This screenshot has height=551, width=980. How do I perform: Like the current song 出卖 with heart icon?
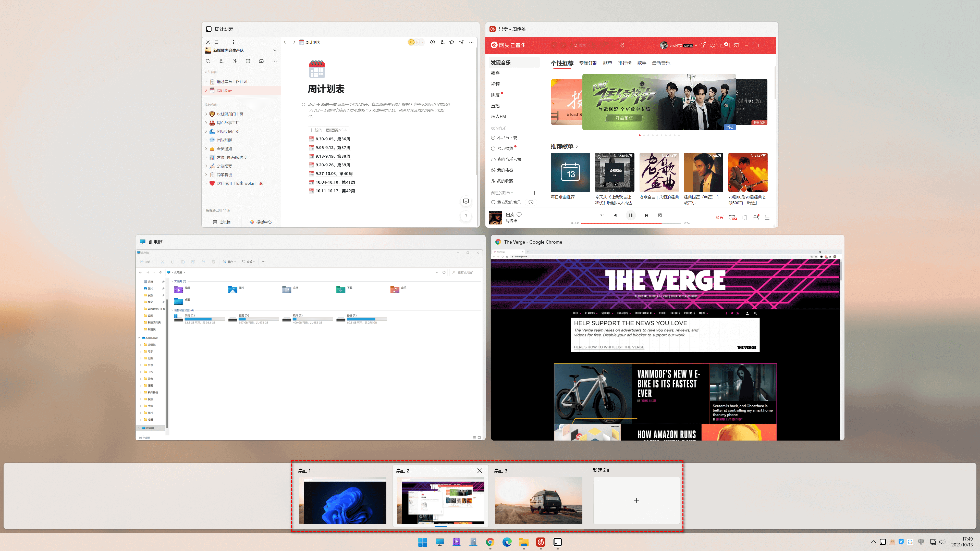click(x=519, y=215)
